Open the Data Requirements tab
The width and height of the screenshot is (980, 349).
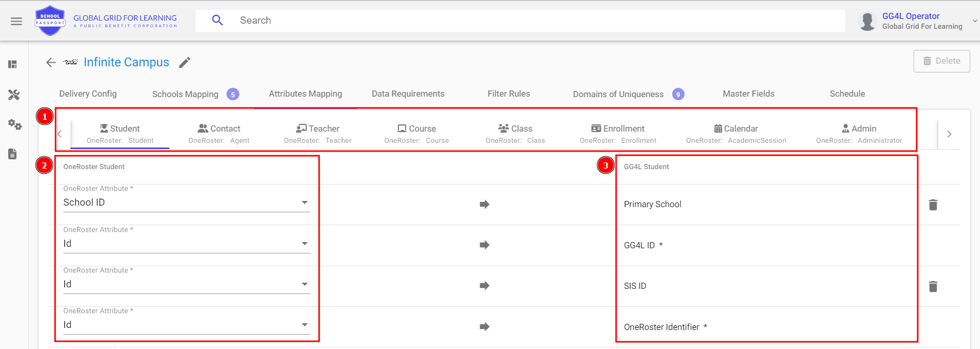[408, 94]
